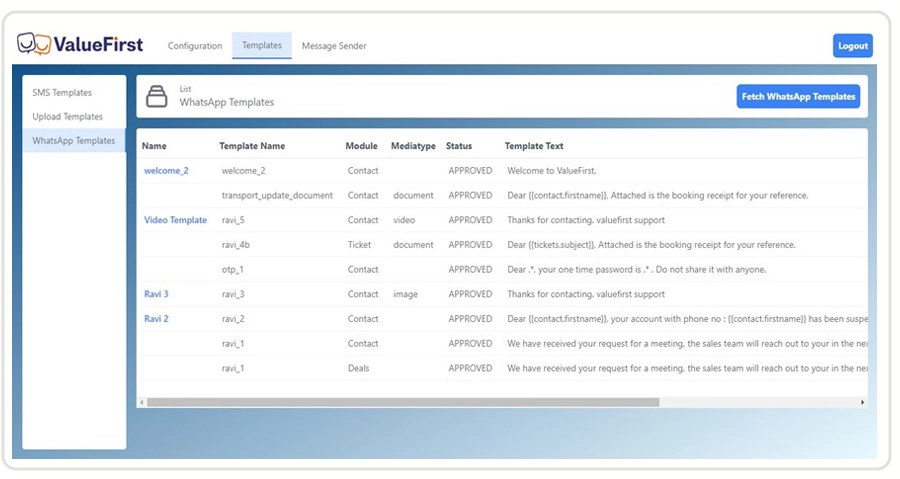900x479 pixels.
Task: Click the ravi_5 template name cell
Action: pos(233,220)
